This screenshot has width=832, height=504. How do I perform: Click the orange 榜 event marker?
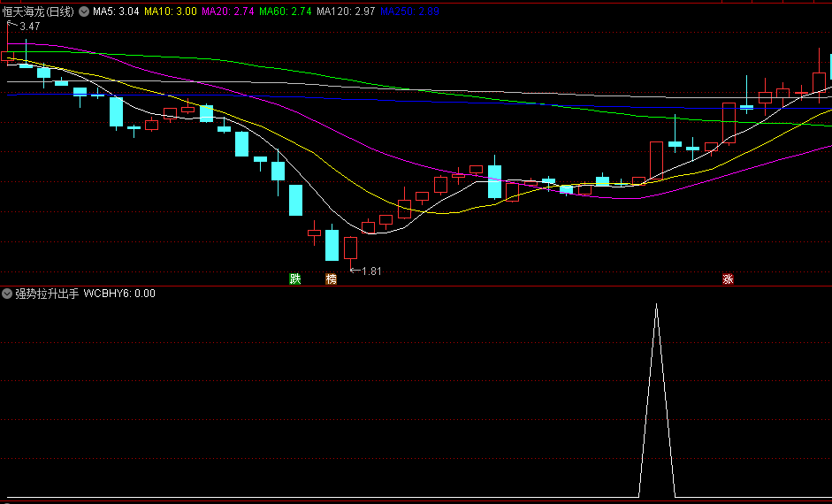pos(331,279)
